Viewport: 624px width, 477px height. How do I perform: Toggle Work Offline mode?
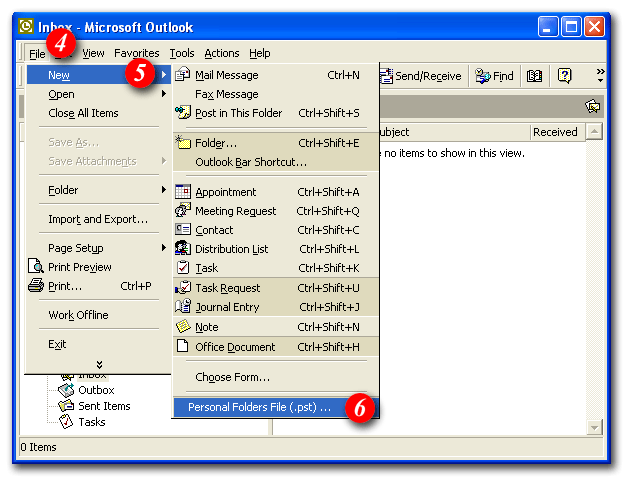[78, 315]
